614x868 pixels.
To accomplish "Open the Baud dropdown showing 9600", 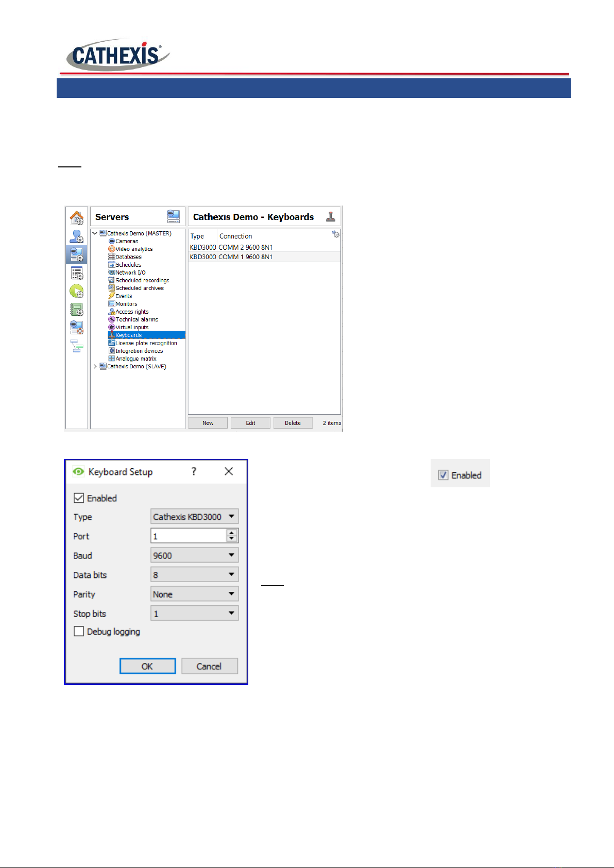I will [195, 555].
